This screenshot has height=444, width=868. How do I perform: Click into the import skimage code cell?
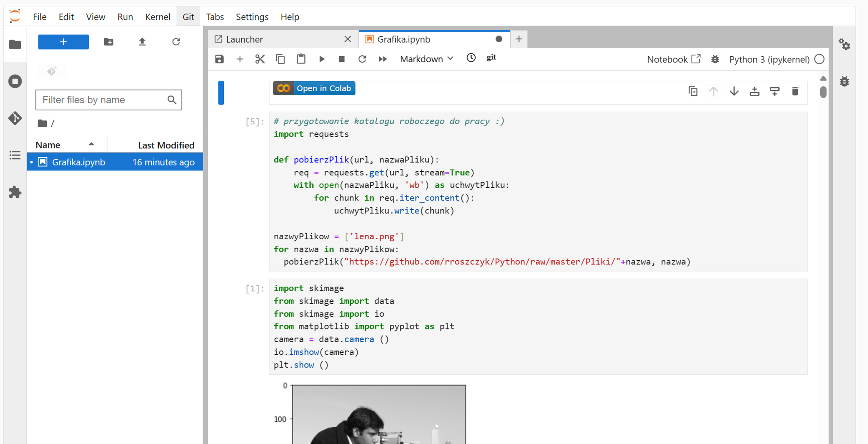pos(538,326)
